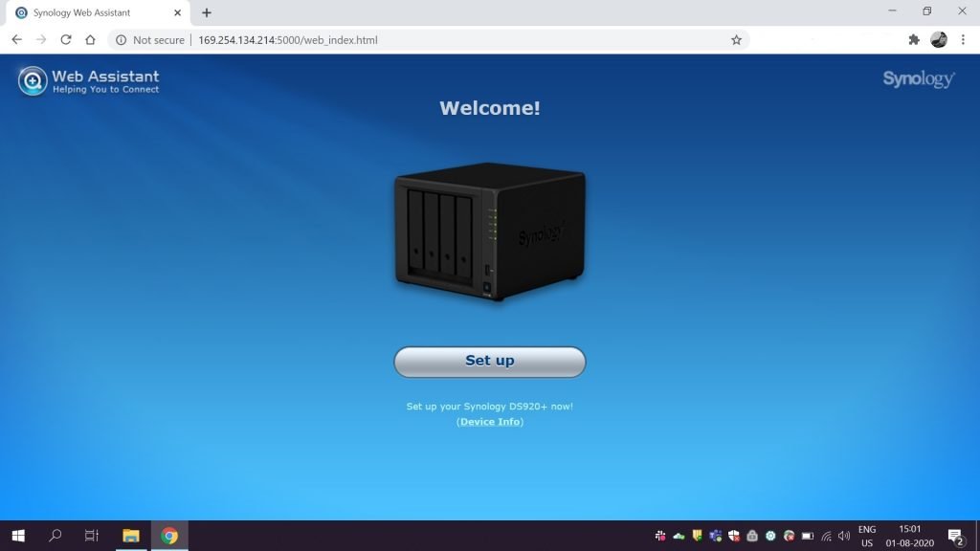
Task: Click the Web Assistant magnifier logo
Action: (33, 80)
